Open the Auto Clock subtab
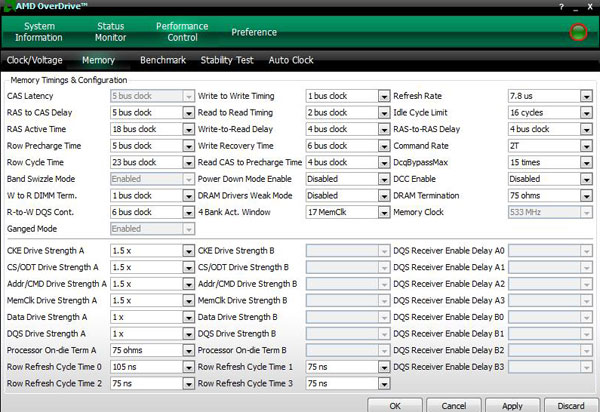600x412 pixels. pyautogui.click(x=291, y=60)
